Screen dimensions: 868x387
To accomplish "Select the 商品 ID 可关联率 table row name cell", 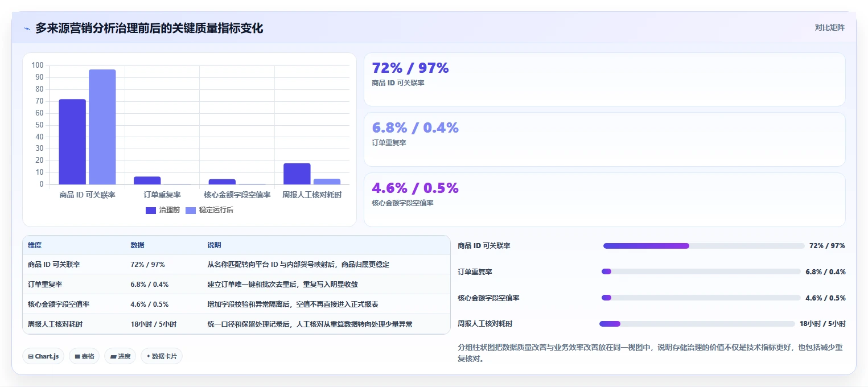I will [x=54, y=265].
